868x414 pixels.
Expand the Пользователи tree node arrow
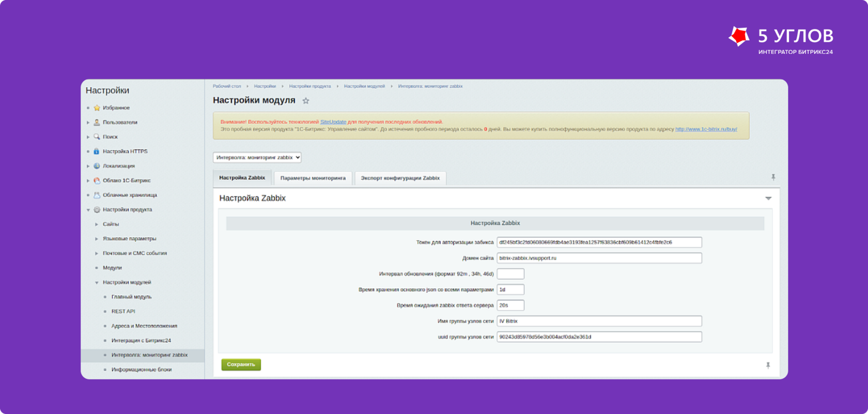(x=88, y=122)
